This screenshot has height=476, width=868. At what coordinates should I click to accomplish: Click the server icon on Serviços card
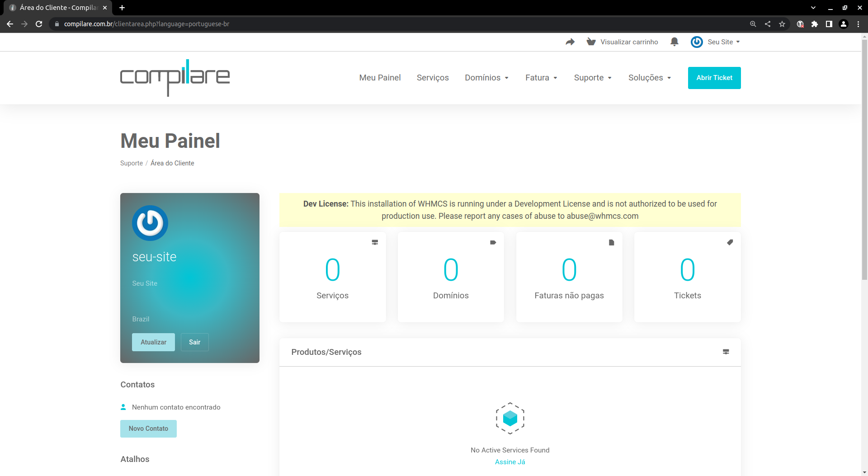pos(375,242)
